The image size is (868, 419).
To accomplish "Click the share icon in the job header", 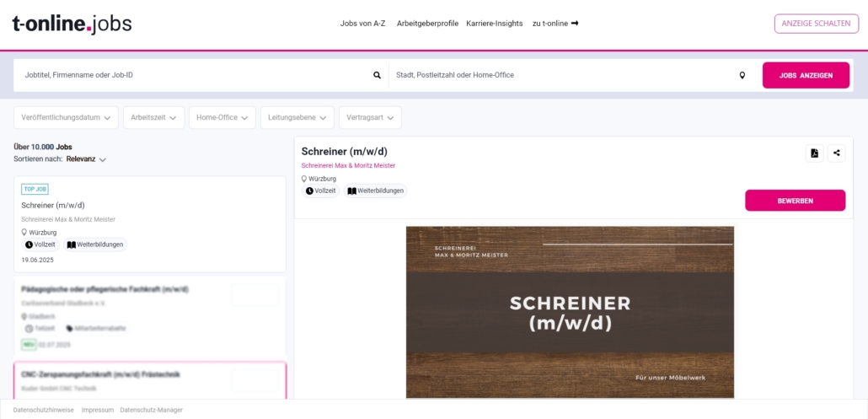I will 837,153.
